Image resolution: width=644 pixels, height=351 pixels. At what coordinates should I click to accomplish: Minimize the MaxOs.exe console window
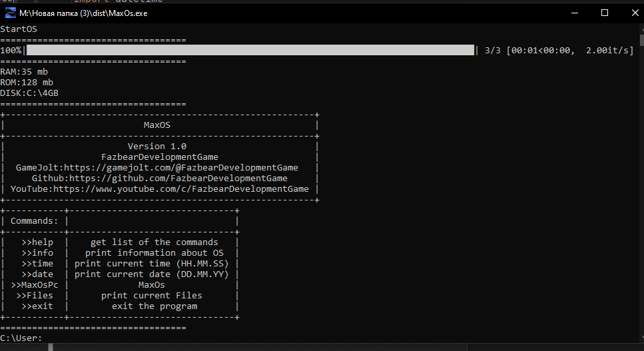coord(573,13)
